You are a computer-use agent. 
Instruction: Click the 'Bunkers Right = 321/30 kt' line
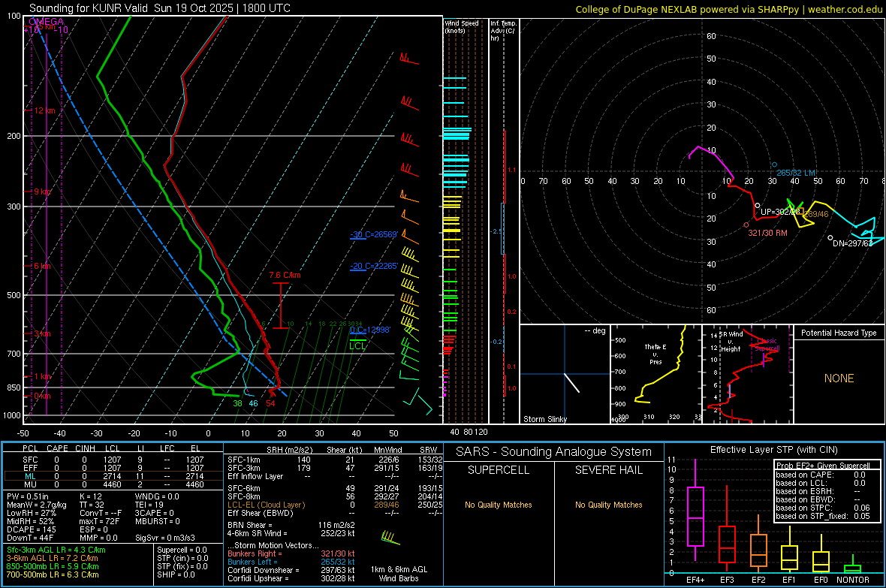pos(291,553)
